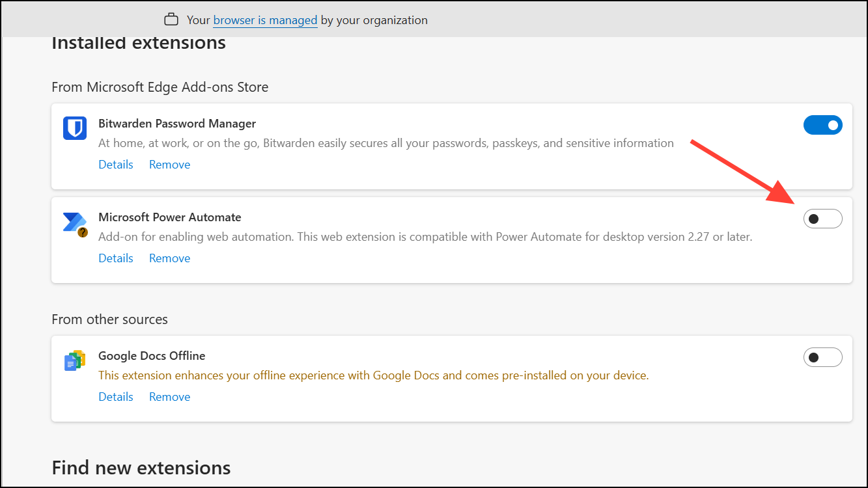
Task: Open Details for Microsoft Power Automate
Action: pos(115,258)
